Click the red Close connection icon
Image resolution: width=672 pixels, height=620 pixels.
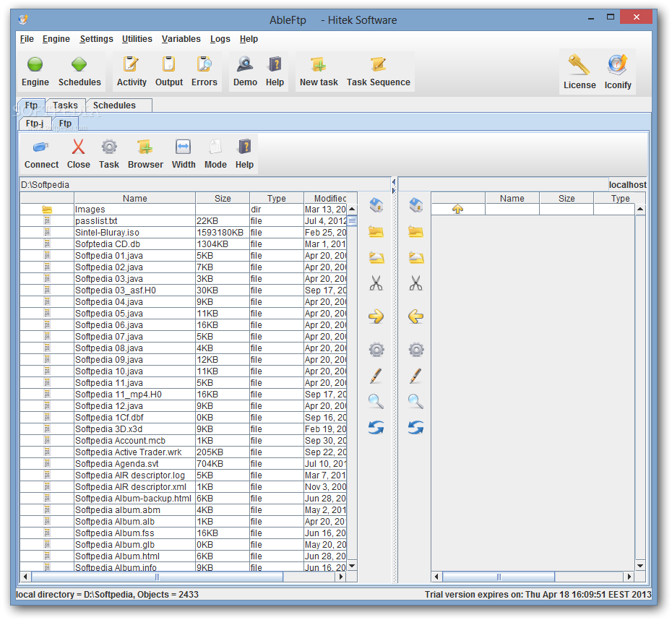79,147
